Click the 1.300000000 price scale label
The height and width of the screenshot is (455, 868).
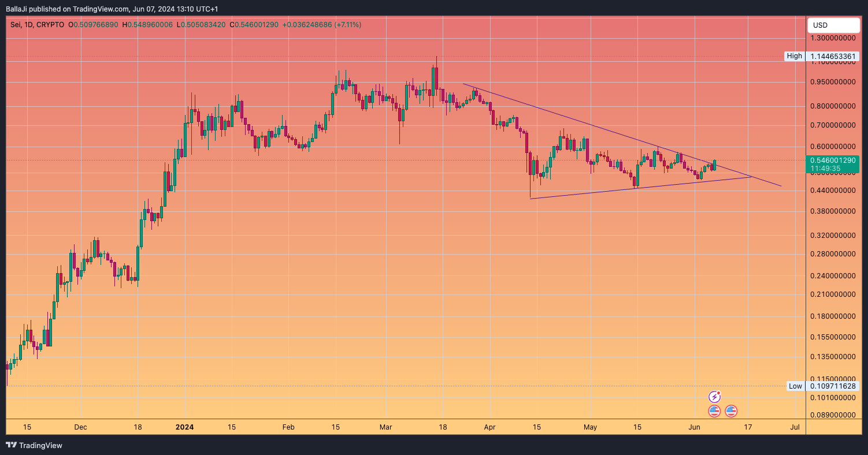click(834, 38)
